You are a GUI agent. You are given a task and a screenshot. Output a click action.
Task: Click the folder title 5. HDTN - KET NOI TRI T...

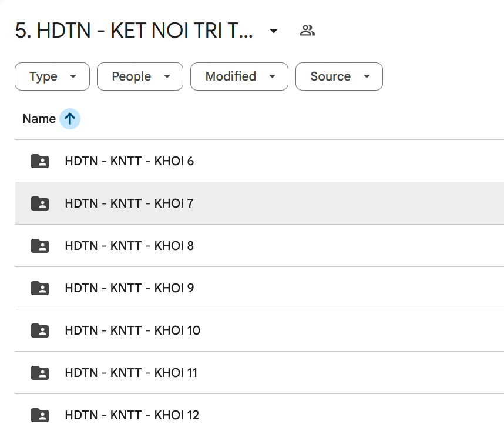click(x=134, y=31)
